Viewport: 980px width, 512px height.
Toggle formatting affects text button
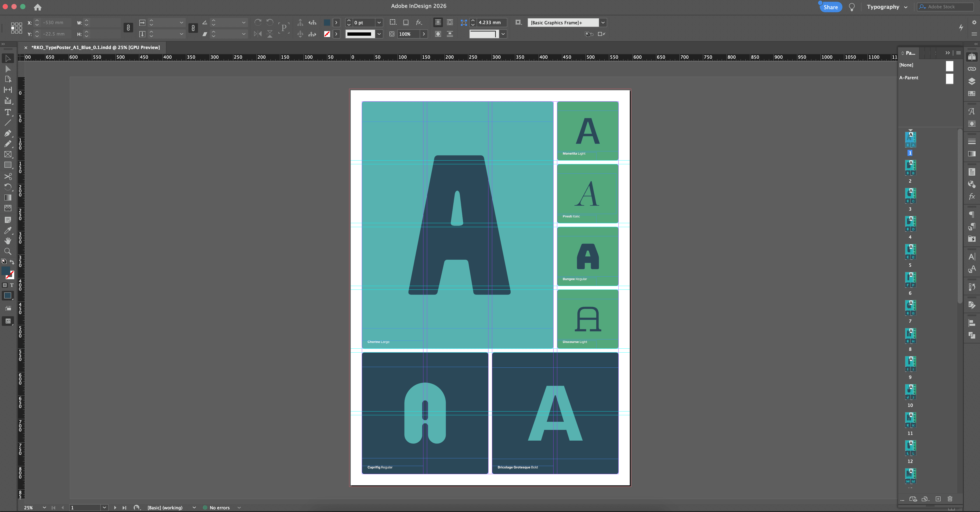click(12, 285)
